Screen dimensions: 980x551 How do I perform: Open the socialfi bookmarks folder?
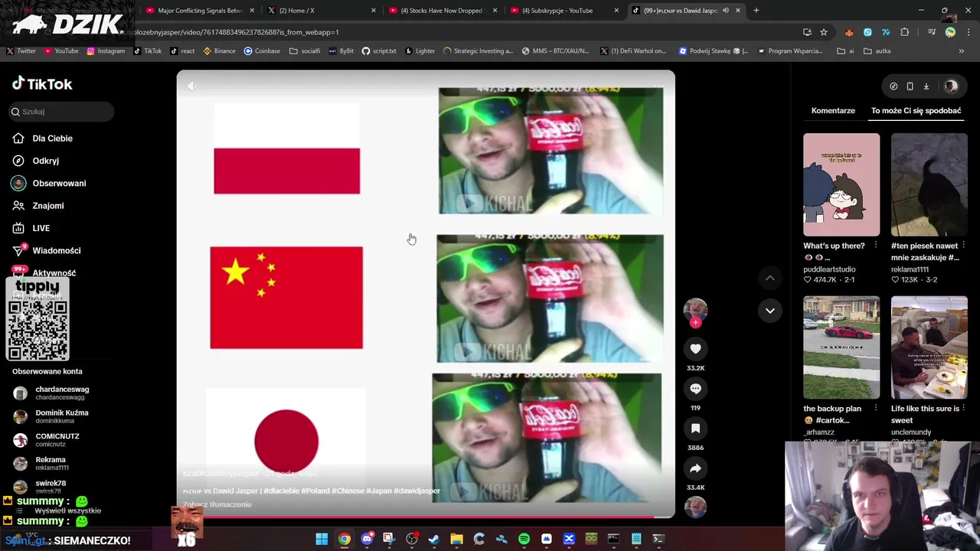(x=305, y=51)
